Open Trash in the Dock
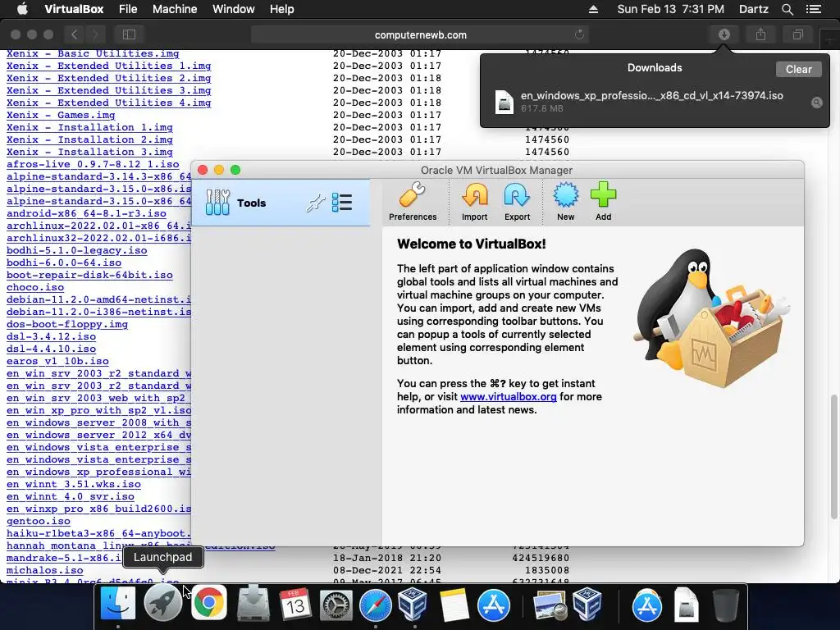 (725, 605)
